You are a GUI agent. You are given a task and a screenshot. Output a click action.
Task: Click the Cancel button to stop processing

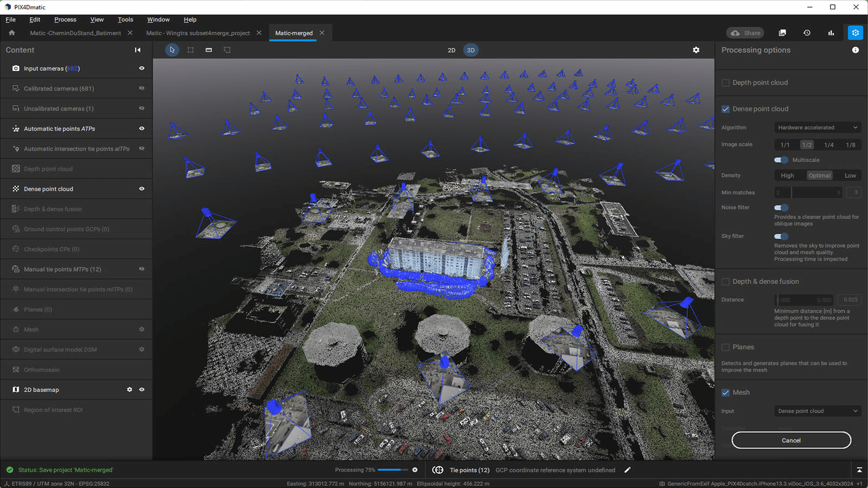coord(791,440)
